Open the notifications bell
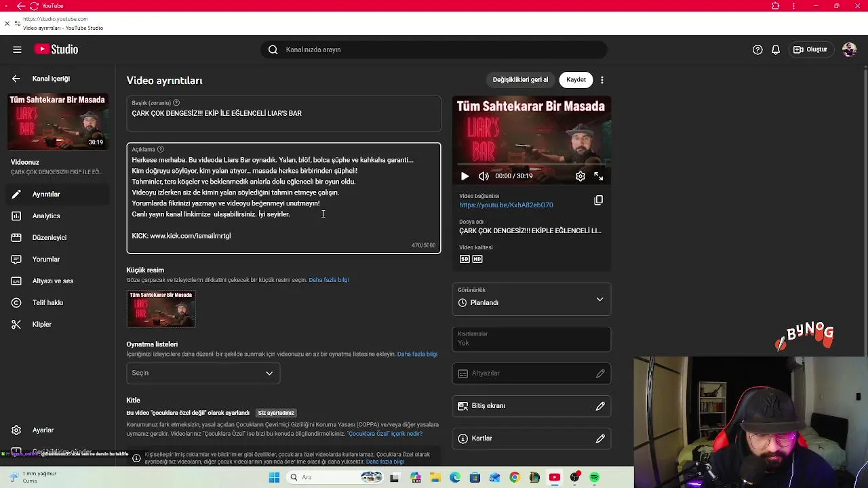 [776, 49]
